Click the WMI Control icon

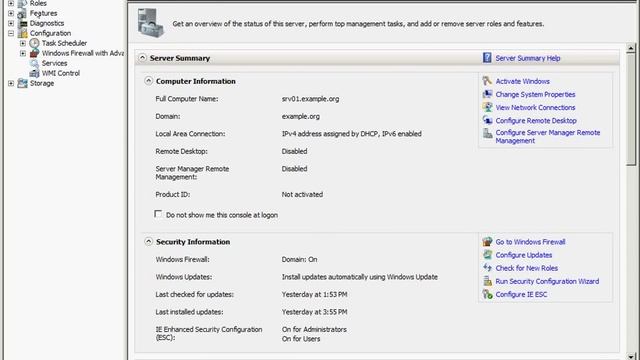point(34,73)
